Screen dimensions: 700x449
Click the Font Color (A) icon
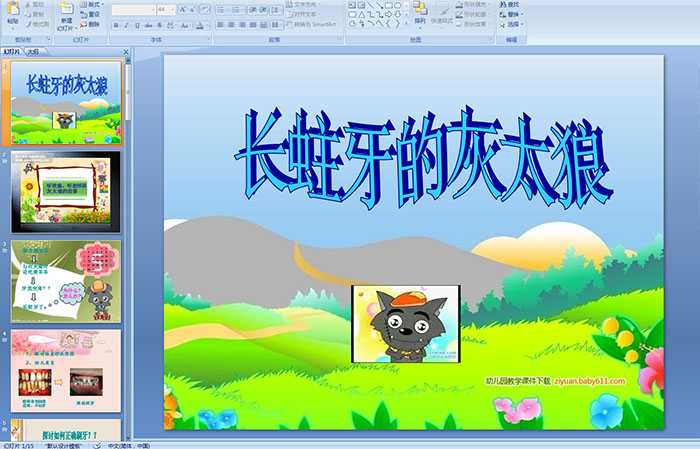[200, 25]
